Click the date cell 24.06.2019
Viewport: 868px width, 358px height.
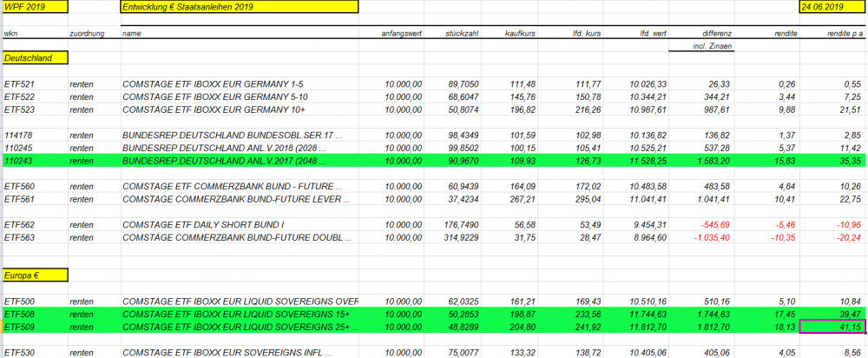[832, 7]
